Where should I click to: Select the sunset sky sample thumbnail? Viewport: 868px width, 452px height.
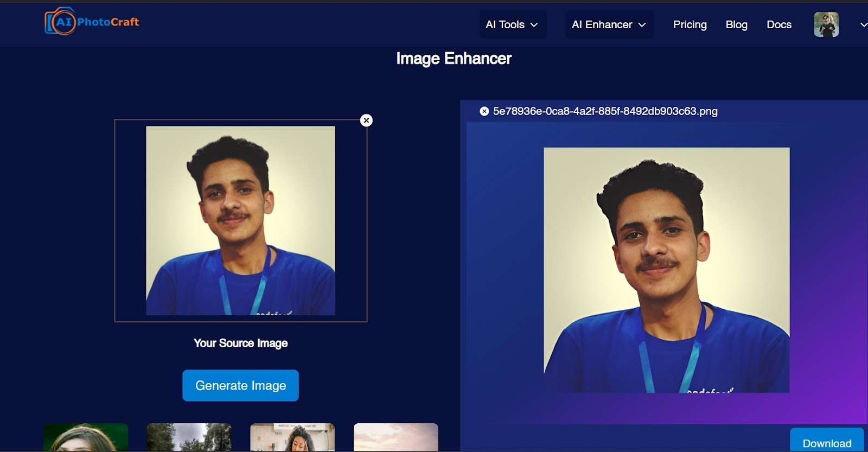[x=396, y=437]
